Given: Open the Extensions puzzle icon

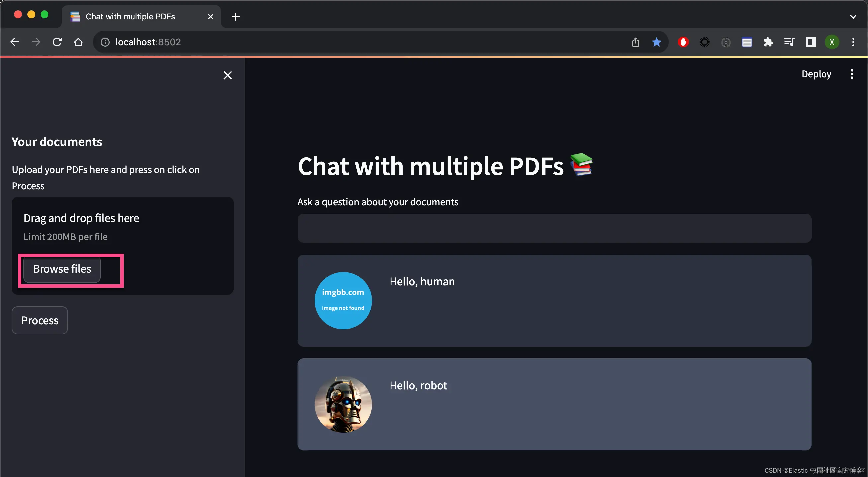Looking at the screenshot, I should (x=768, y=42).
